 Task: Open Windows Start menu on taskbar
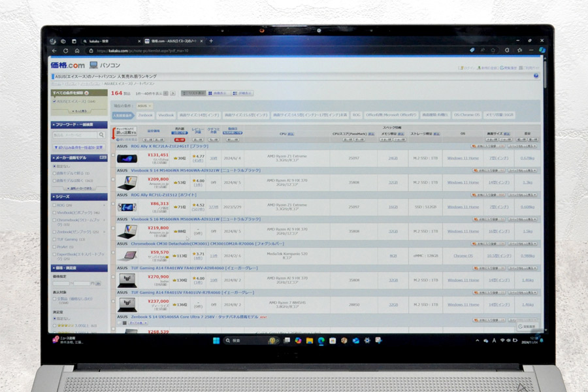216,340
